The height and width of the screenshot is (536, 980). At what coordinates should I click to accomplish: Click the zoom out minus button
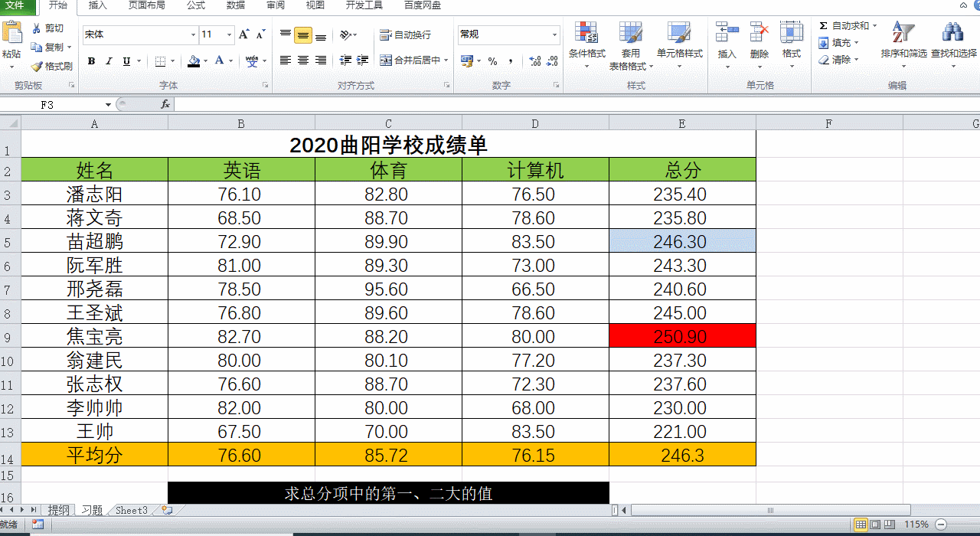tap(942, 525)
